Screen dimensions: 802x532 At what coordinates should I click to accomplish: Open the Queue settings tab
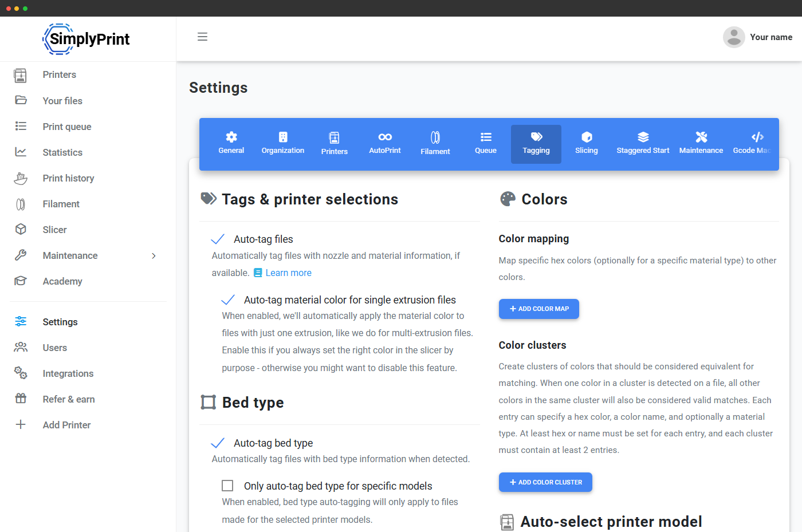(486, 144)
